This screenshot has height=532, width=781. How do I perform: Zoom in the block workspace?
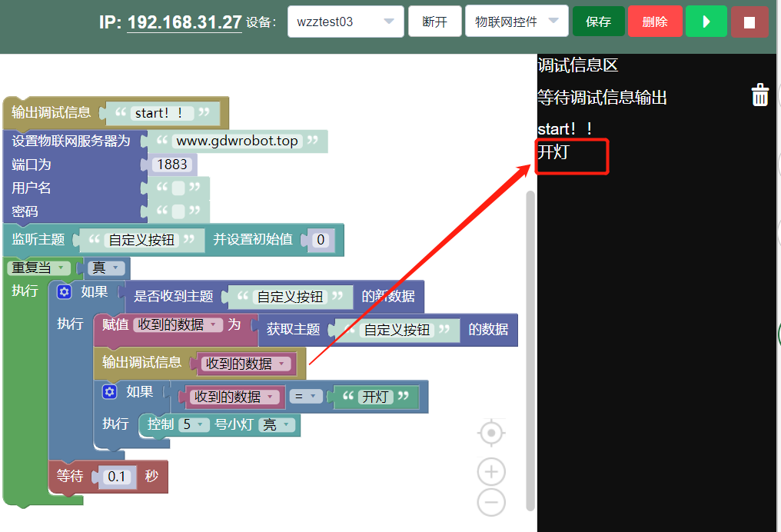click(491, 471)
